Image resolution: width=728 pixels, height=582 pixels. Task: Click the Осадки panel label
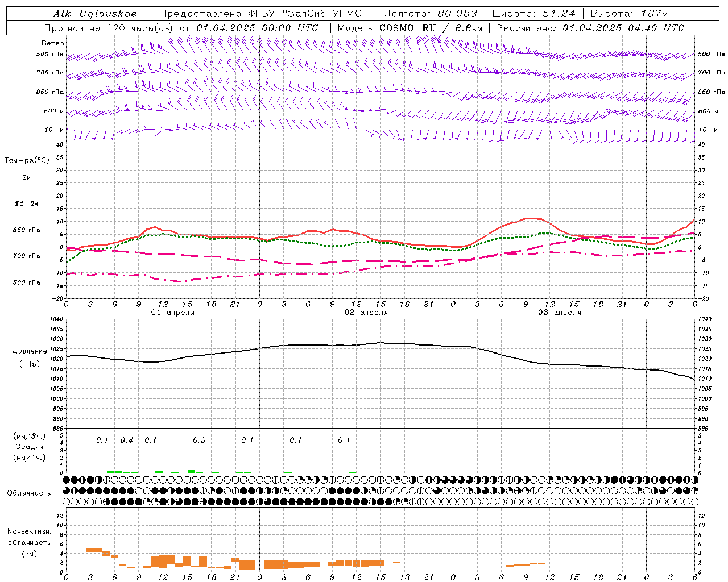[30, 447]
